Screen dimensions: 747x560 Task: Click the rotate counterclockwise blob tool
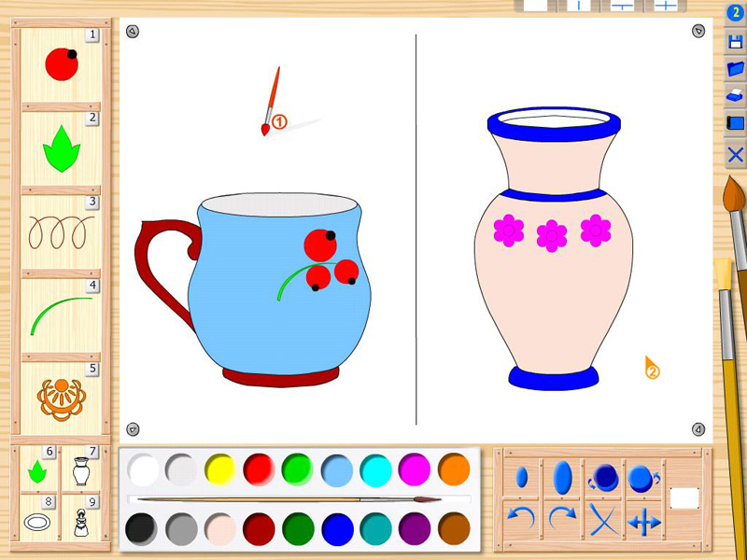603,478
